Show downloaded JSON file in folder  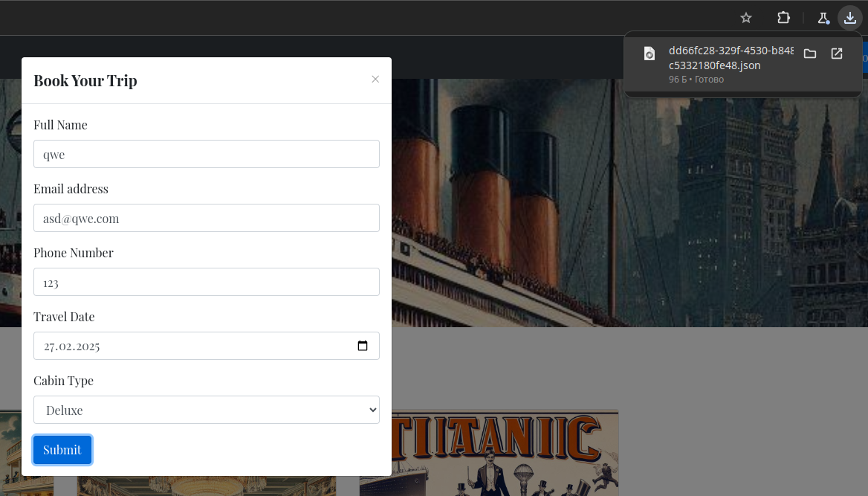pos(810,54)
